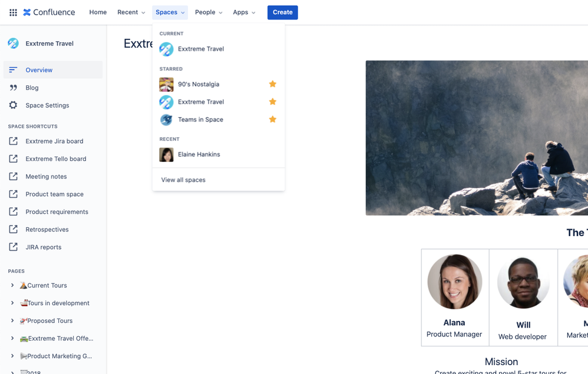Click Will's profile photo

pyautogui.click(x=523, y=282)
